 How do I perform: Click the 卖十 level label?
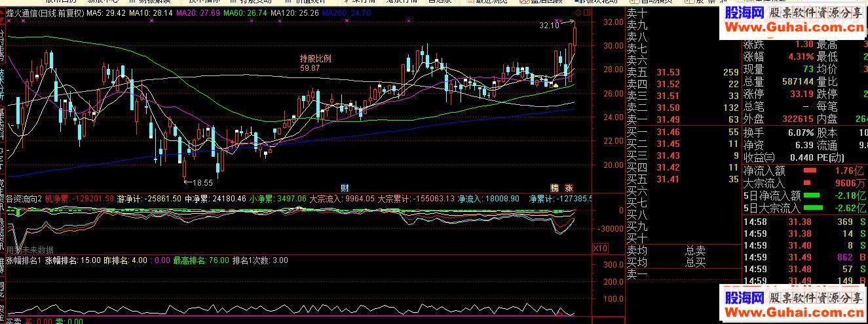click(x=637, y=13)
